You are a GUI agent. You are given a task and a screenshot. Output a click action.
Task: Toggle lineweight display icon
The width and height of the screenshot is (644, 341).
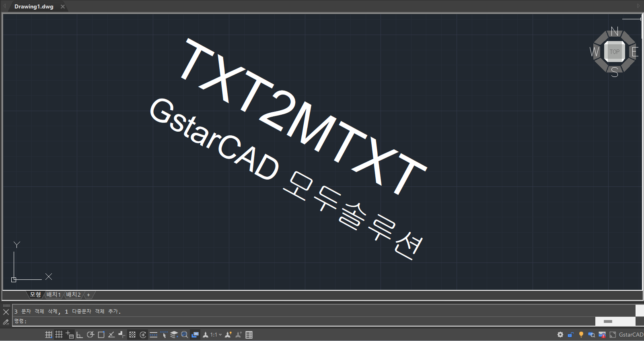[153, 335]
